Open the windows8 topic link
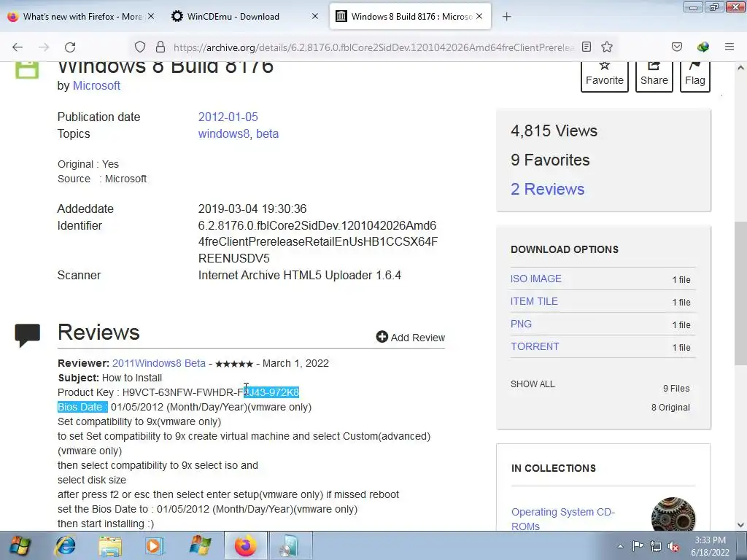This screenshot has width=747, height=560. [x=223, y=134]
